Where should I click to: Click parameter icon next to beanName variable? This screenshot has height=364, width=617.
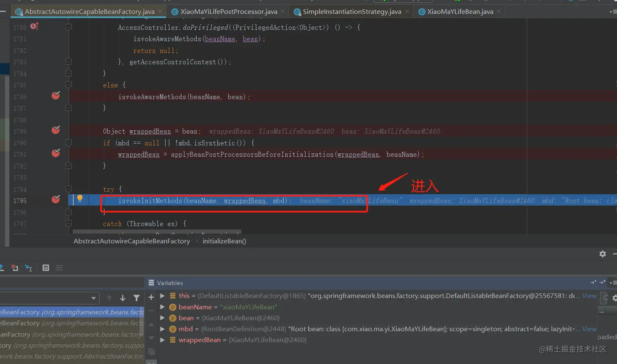(172, 307)
